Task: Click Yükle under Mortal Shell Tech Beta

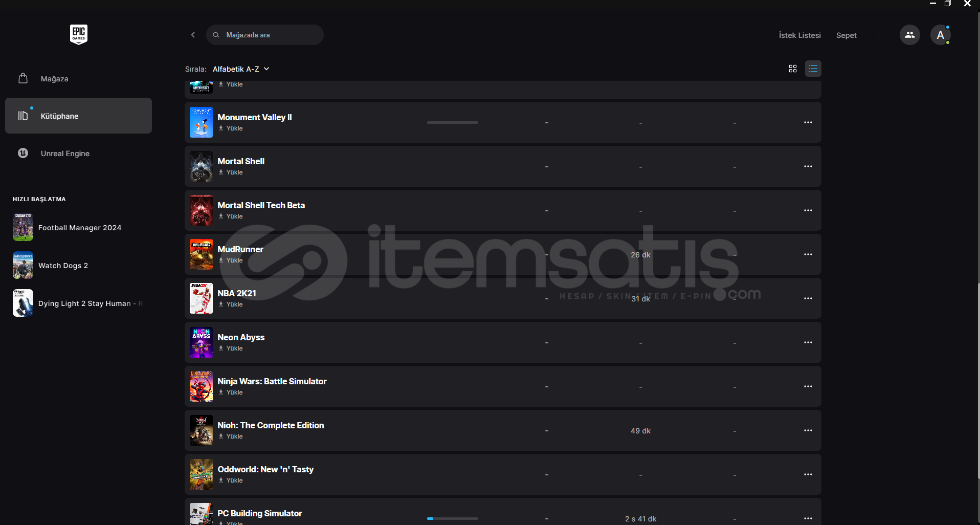Action: [231, 216]
